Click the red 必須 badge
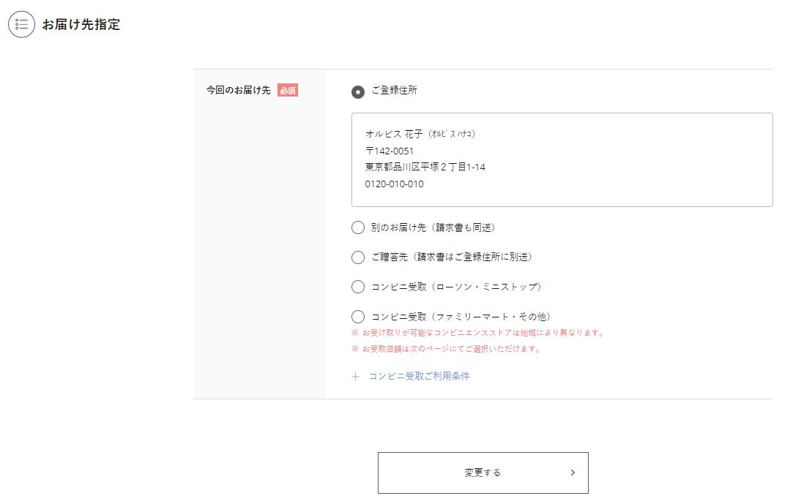Image resolution: width=812 pixels, height=504 pixels. (288, 91)
